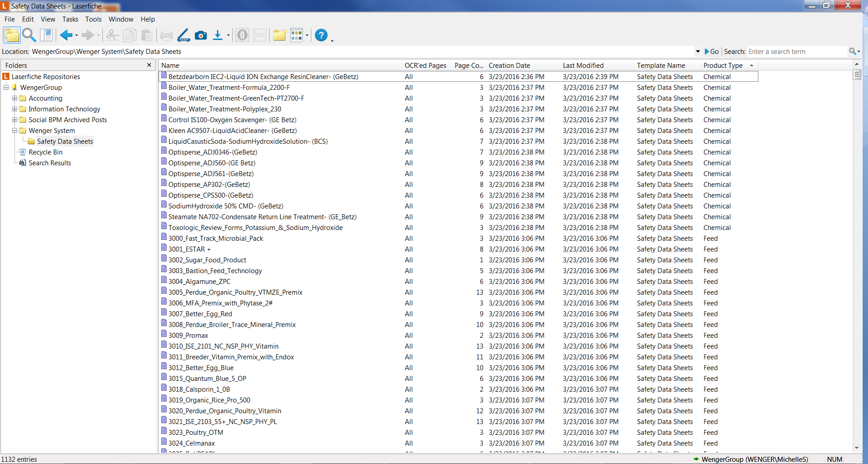868x464 pixels.
Task: Open the File menu
Action: pos(9,19)
